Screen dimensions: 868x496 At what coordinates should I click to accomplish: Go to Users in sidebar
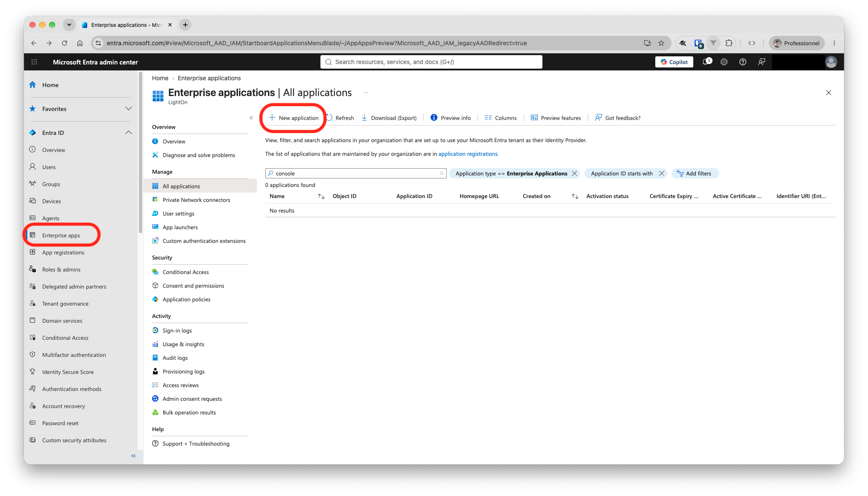tap(49, 167)
